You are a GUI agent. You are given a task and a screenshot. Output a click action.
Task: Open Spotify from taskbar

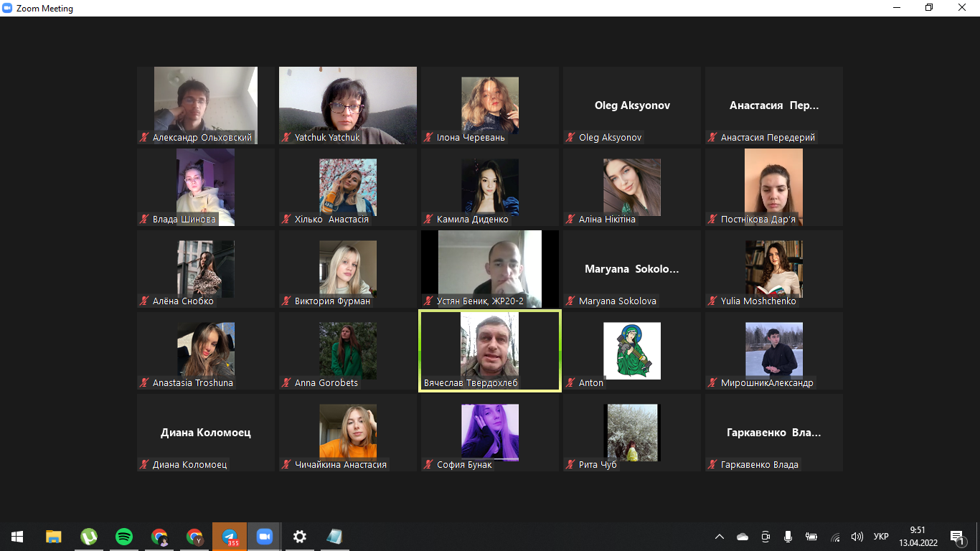coord(123,537)
